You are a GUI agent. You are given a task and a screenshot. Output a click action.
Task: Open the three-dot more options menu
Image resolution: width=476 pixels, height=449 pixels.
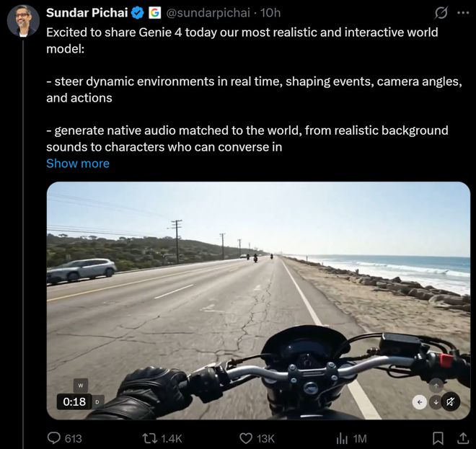tap(463, 13)
